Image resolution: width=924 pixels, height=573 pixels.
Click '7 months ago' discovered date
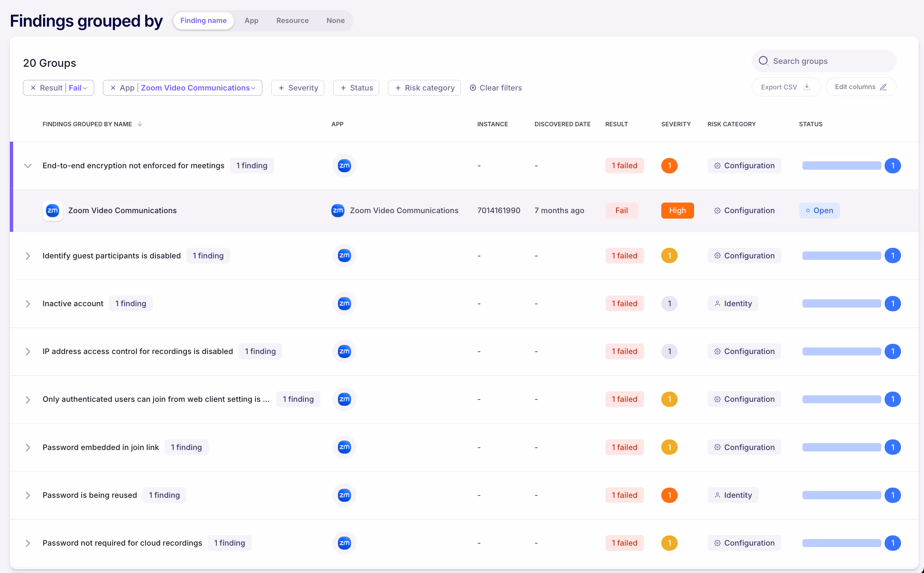click(559, 210)
